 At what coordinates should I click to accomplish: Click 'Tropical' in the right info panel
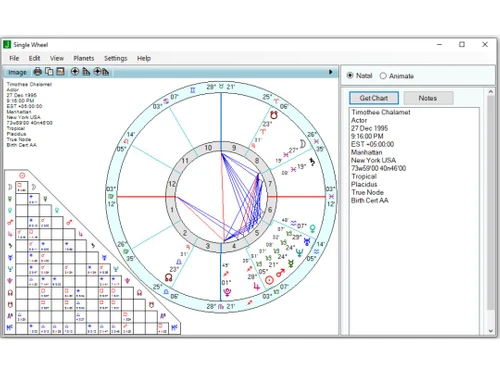pyautogui.click(x=364, y=176)
